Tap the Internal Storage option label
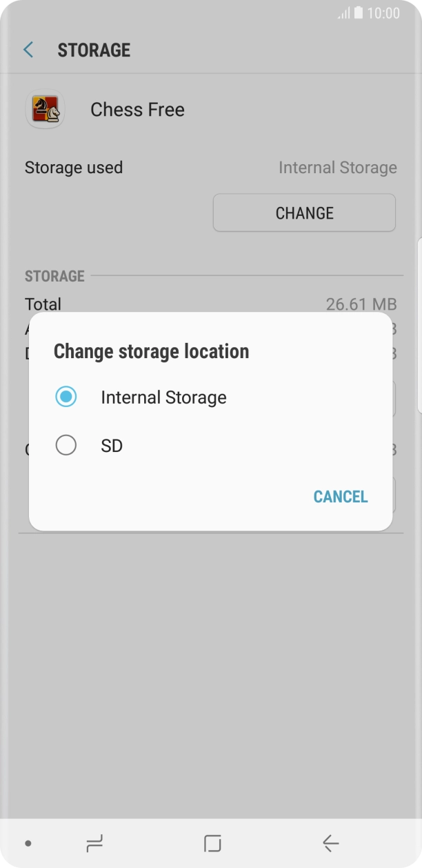The height and width of the screenshot is (868, 422). [163, 397]
